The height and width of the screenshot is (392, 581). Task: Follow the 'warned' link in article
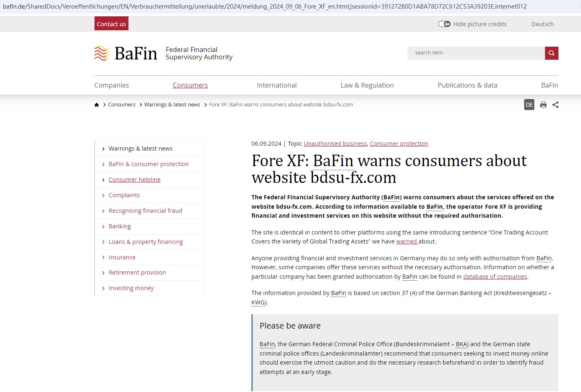406,241
